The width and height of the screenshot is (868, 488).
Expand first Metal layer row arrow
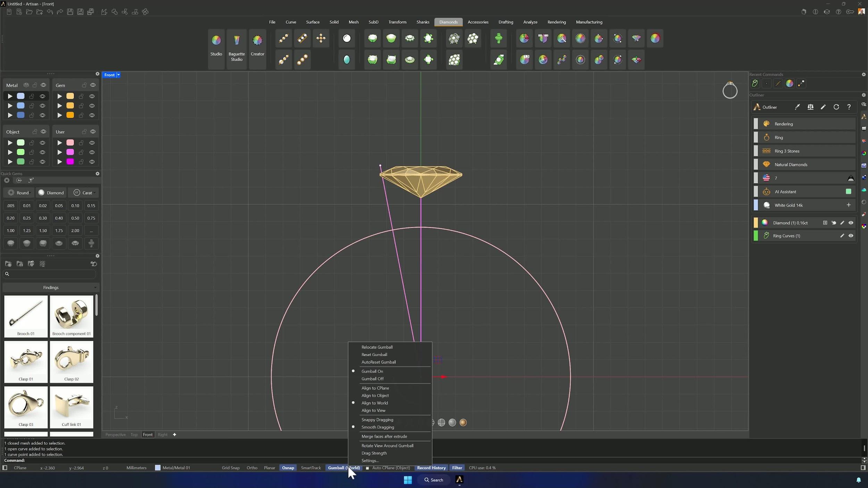(10, 96)
